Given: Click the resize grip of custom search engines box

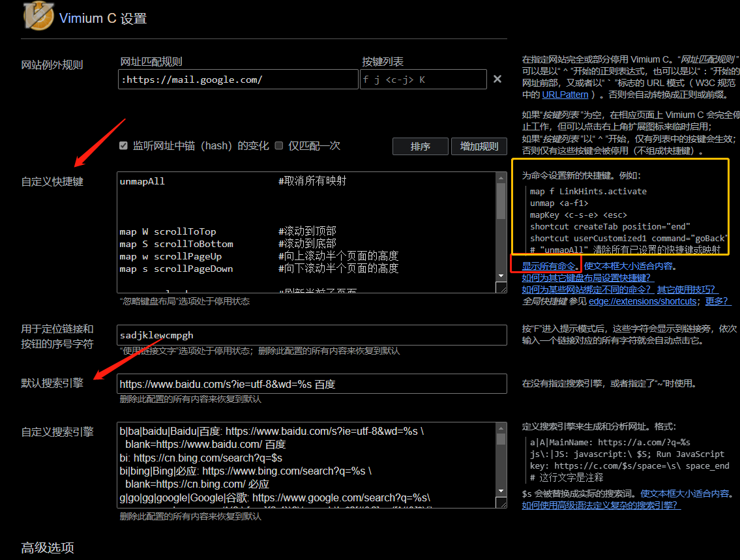Looking at the screenshot, I should (501, 503).
